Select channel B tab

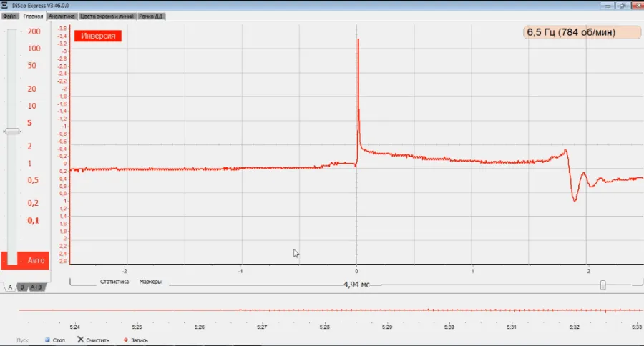21,287
